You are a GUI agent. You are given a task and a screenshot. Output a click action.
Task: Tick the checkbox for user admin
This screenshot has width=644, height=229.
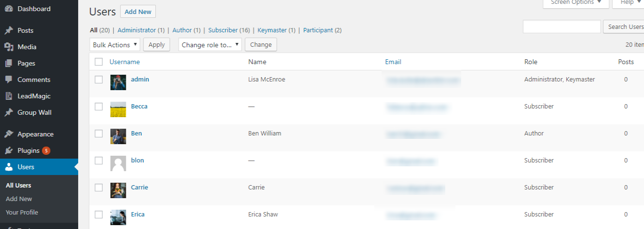[99, 80]
